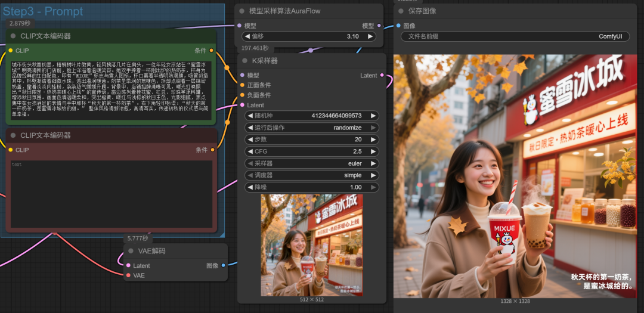644x313 pixels.
Task: Collapse the green CLIP文本编码器 node via its title dot
Action: pos(13,36)
